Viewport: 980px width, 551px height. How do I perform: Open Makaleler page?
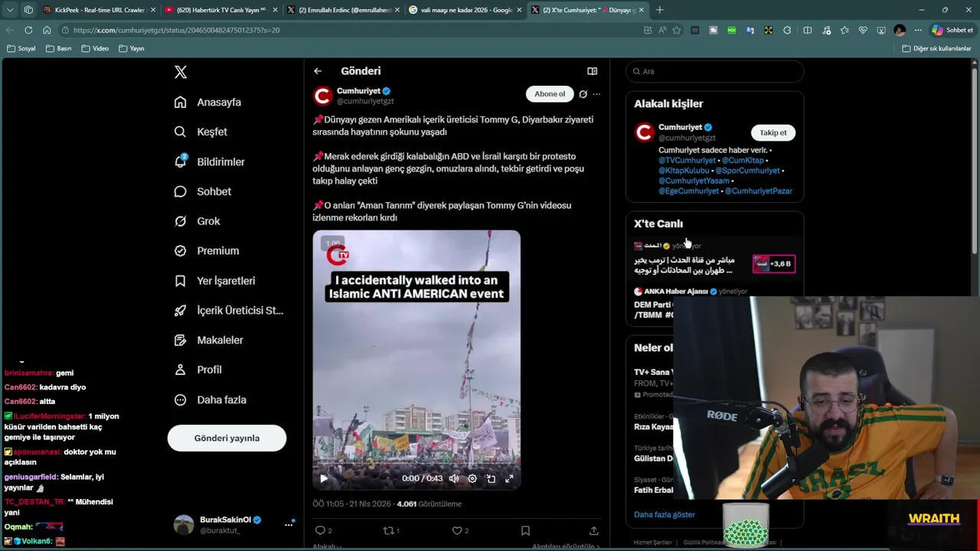208,340
